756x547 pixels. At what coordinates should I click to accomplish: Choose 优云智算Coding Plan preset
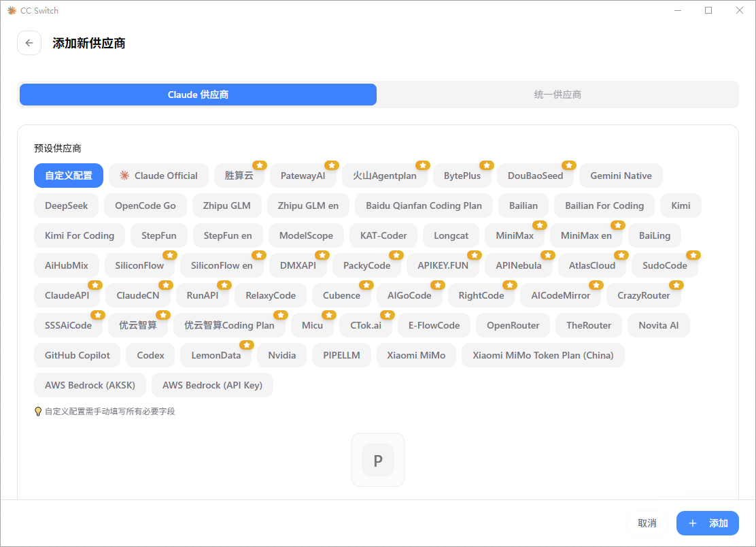[229, 325]
